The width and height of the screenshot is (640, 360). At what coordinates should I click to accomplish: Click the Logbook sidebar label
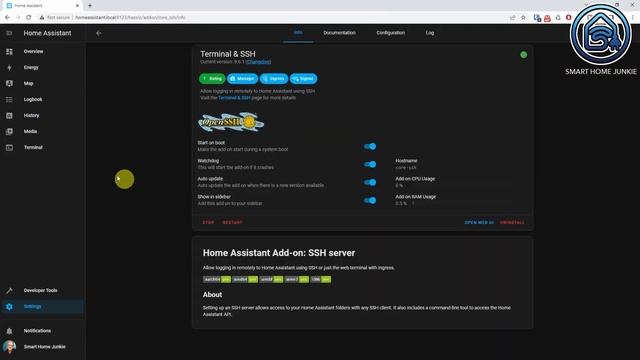[33, 99]
